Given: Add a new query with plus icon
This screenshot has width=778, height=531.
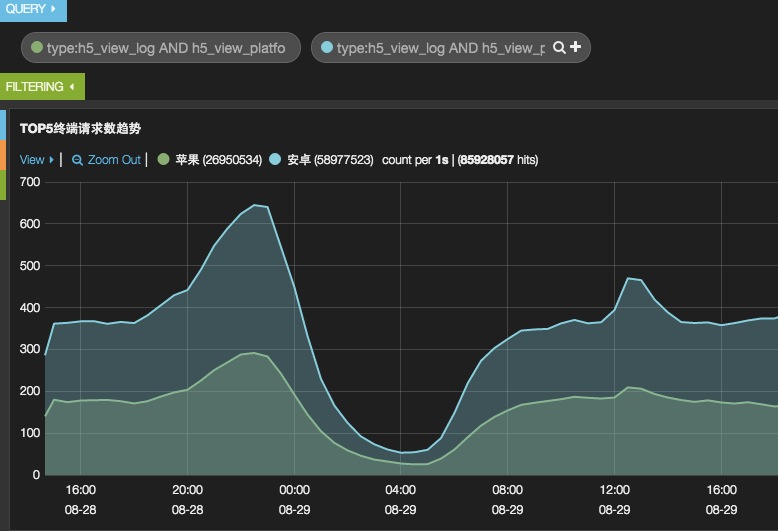Looking at the screenshot, I should [x=576, y=47].
